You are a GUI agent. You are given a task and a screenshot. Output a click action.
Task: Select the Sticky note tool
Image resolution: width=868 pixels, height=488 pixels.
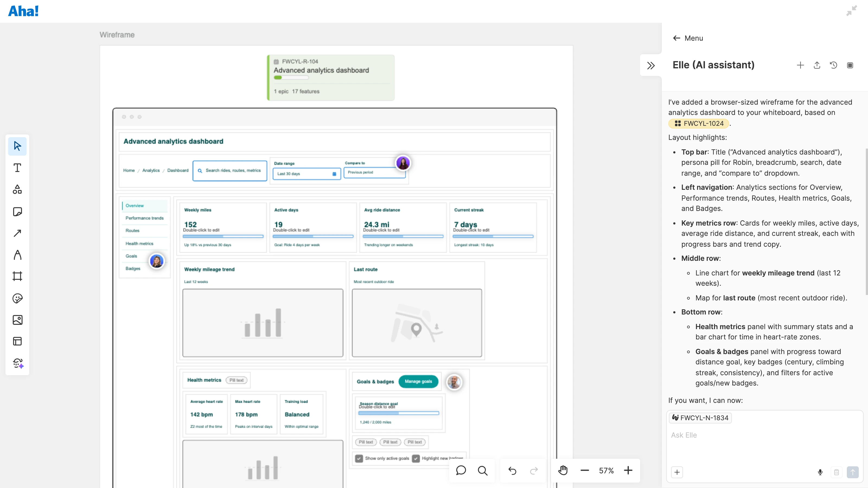(x=17, y=211)
